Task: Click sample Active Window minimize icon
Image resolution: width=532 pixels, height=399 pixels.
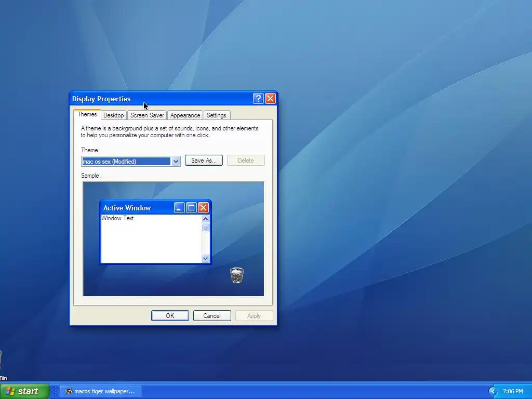Action: (x=179, y=208)
